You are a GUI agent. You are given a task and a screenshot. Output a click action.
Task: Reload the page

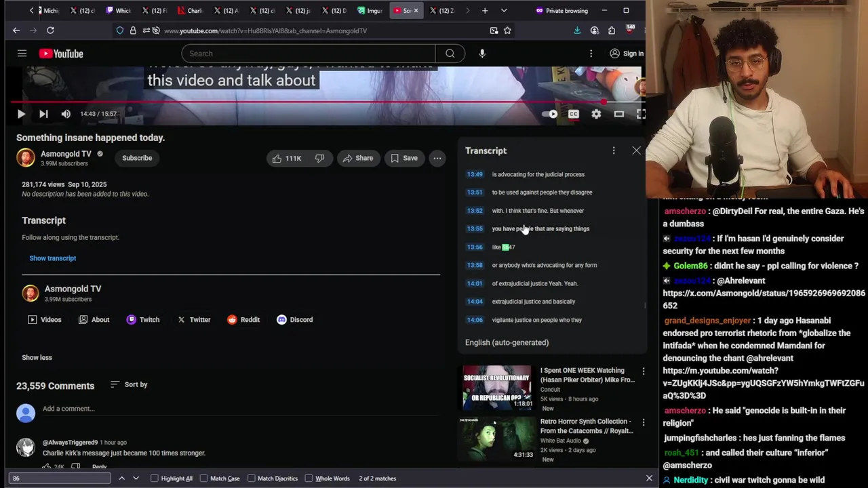[50, 30]
